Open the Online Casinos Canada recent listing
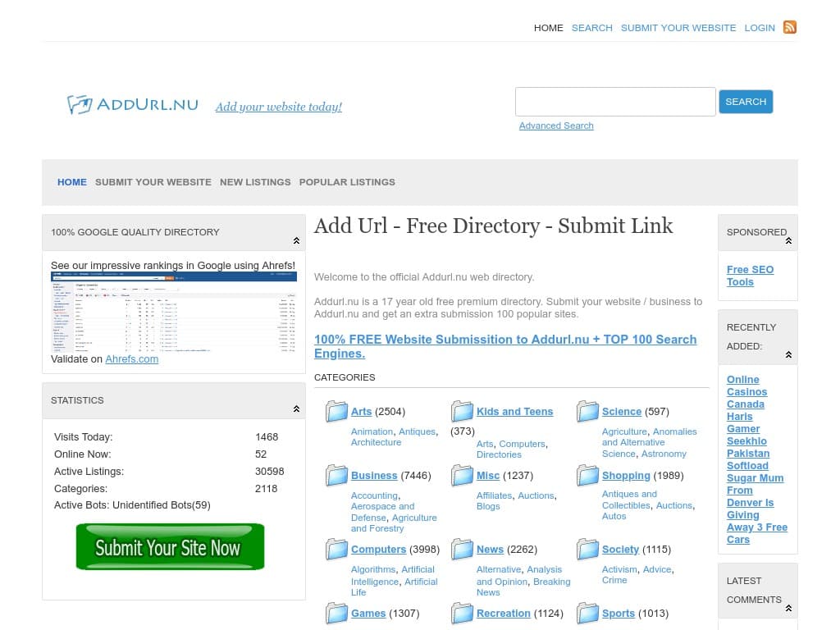The width and height of the screenshot is (840, 630). click(746, 391)
